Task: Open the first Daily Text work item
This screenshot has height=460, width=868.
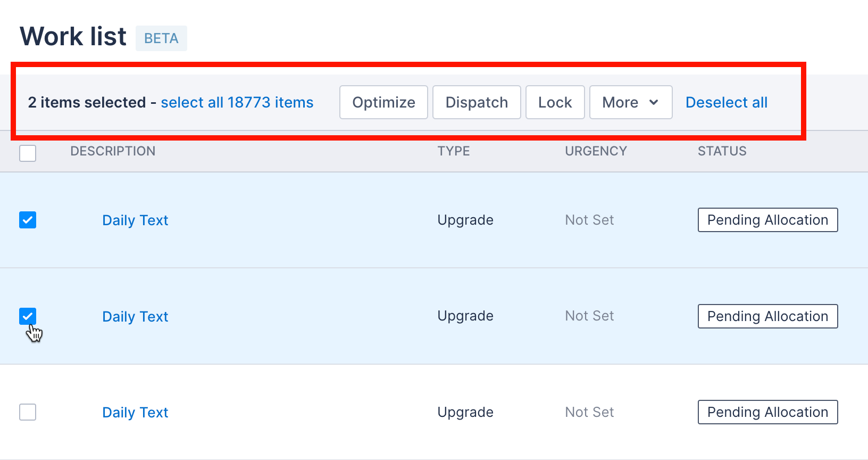Action: (x=135, y=220)
